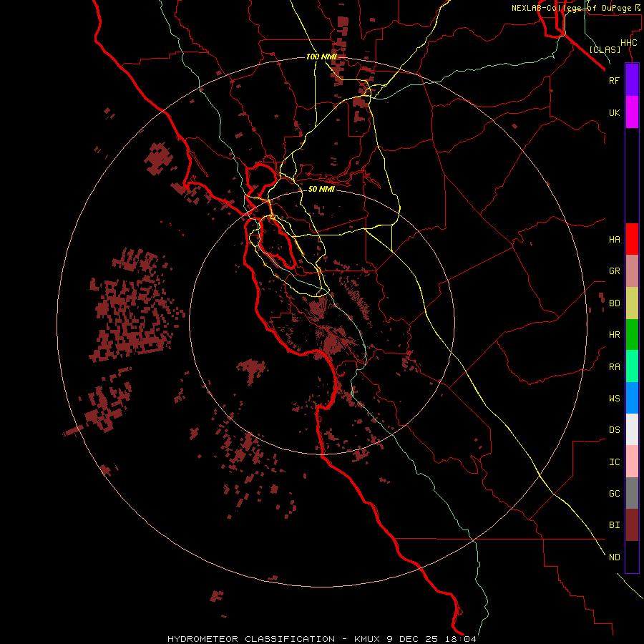644x644 pixels.
Task: Click the HYDROMETEOR CLASSIFICATION title text
Action: (251, 639)
